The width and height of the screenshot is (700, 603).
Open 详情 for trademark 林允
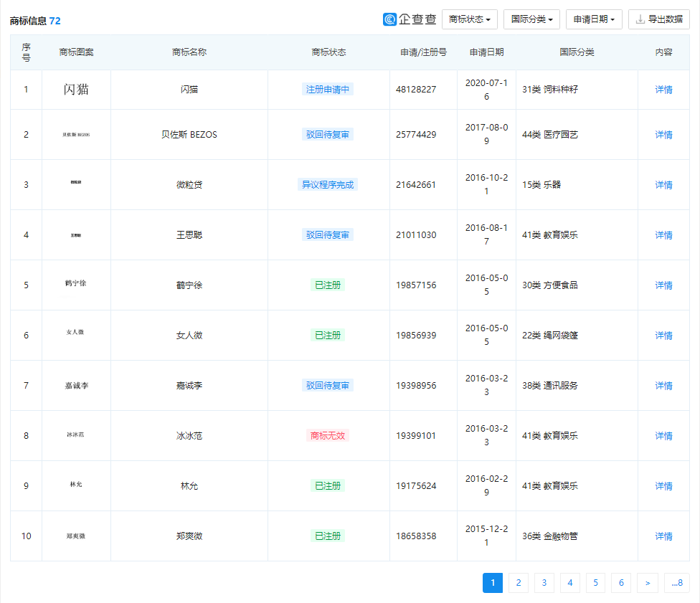[x=663, y=486]
